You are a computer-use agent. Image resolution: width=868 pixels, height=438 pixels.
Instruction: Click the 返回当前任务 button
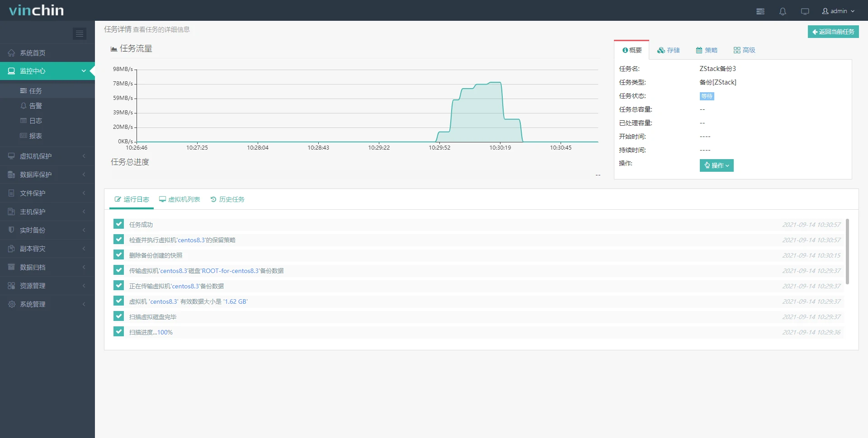[833, 32]
